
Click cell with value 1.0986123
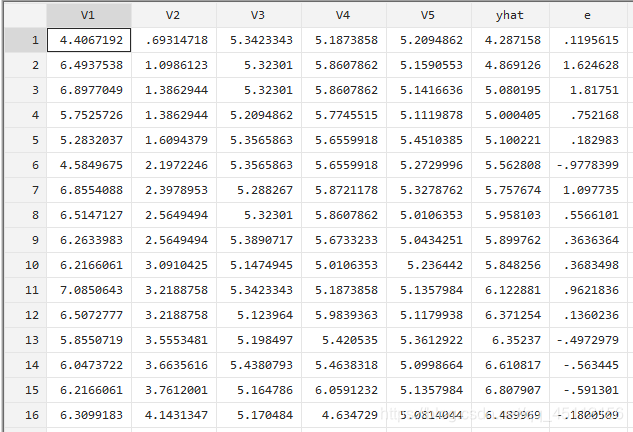(x=174, y=65)
